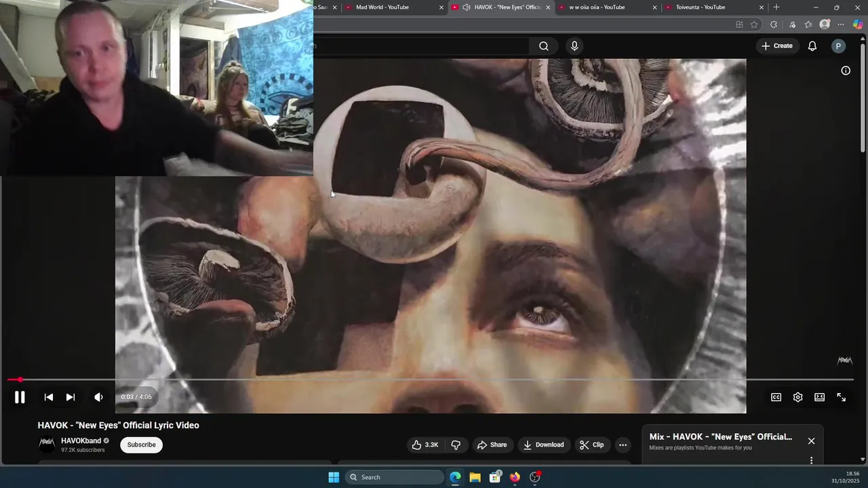
Task: Open the browser extensions puzzle icon
Action: pyautogui.click(x=774, y=24)
